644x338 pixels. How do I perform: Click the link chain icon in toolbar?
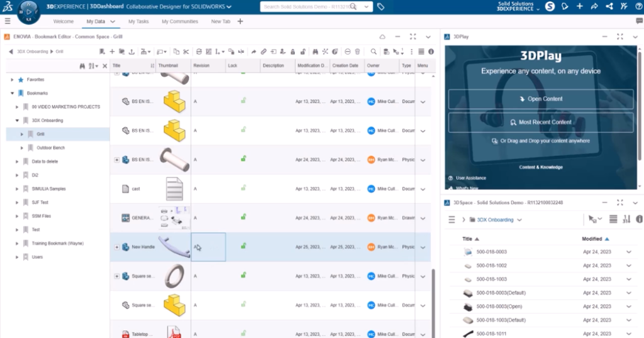(264, 52)
